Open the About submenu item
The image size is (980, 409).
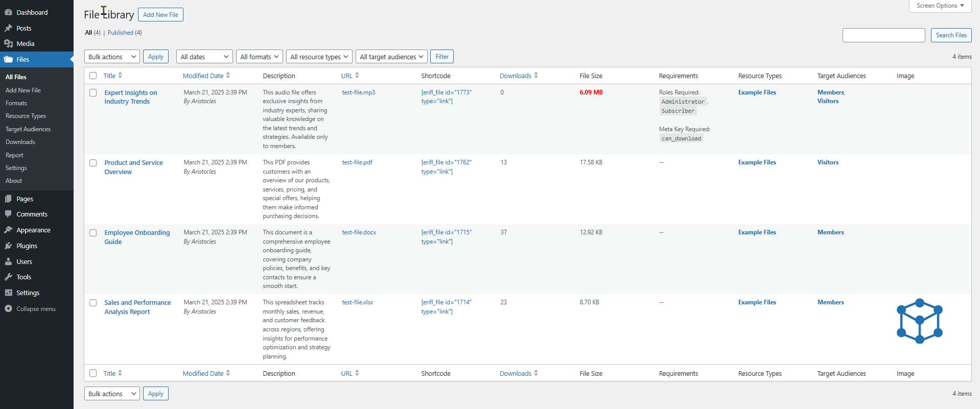pos(14,181)
